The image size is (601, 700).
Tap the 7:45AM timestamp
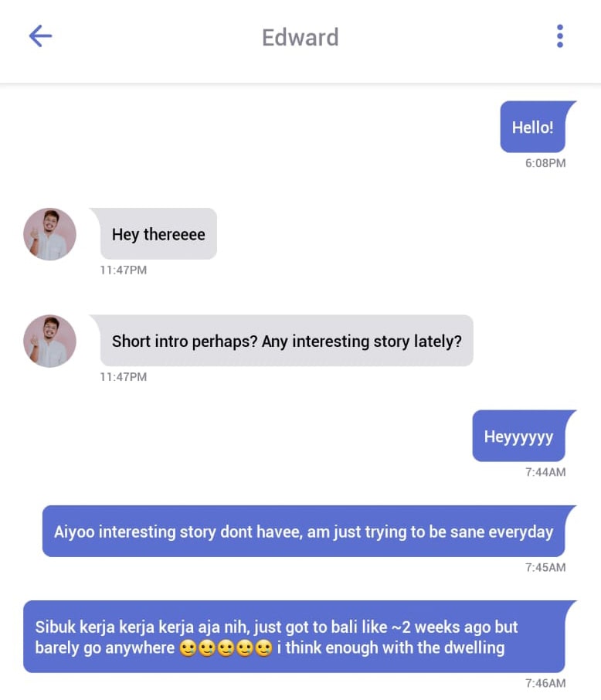point(545,567)
